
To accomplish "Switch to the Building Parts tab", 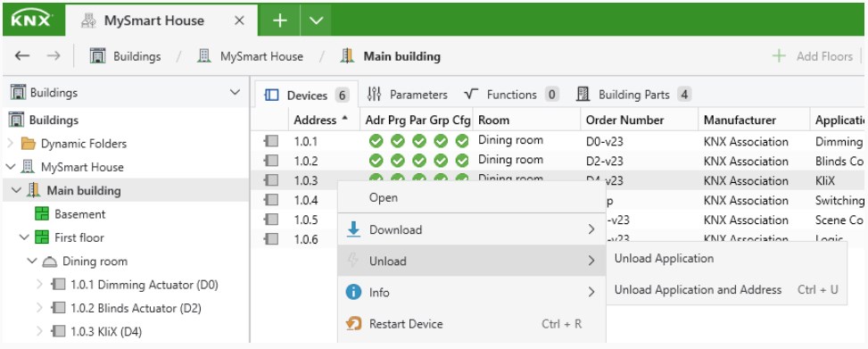I will coord(633,95).
